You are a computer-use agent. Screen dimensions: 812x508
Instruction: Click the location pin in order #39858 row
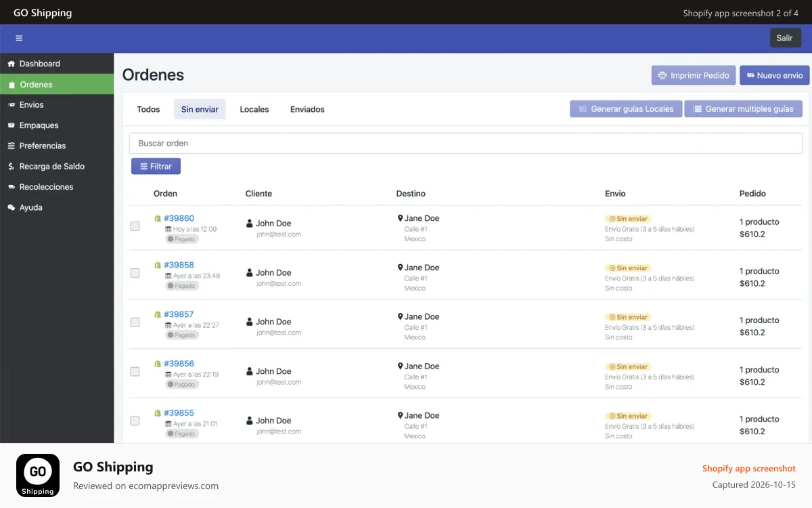click(400, 268)
